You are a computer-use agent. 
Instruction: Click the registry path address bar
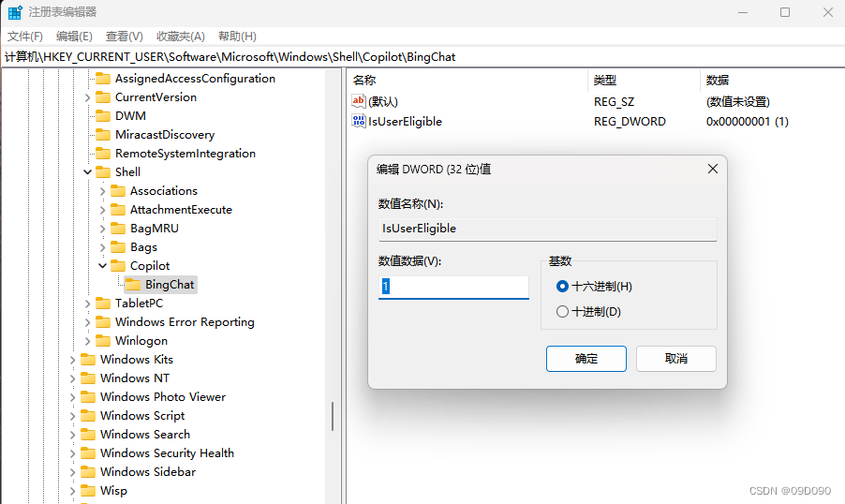point(422,56)
